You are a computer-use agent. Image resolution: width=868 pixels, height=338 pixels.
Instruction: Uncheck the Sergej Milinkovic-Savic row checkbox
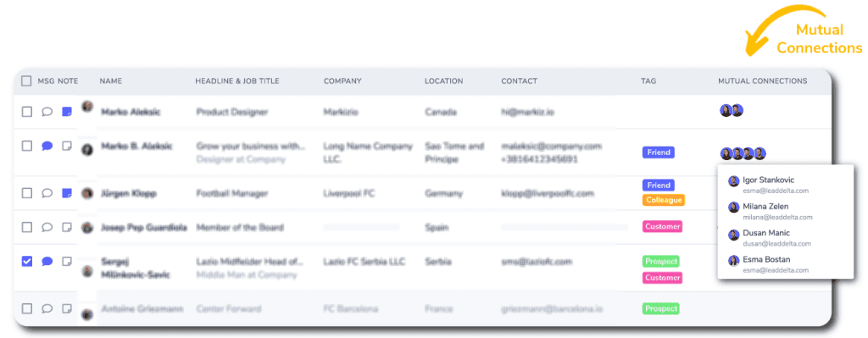click(x=26, y=261)
